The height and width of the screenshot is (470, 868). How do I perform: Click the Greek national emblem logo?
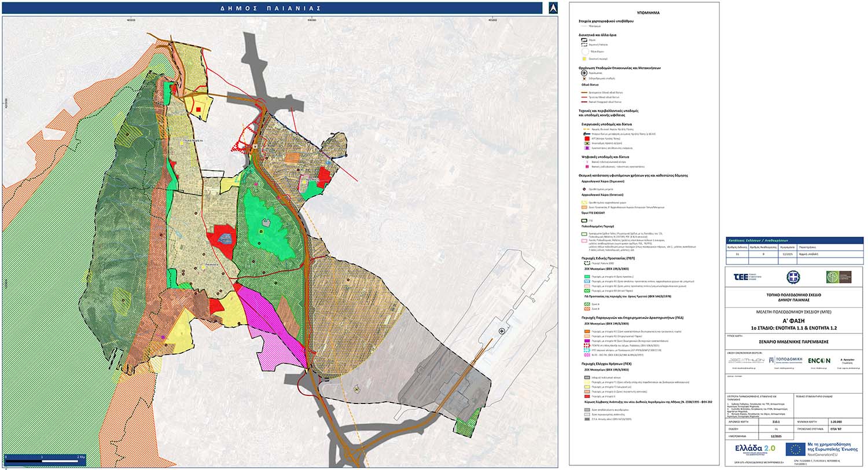click(x=794, y=277)
